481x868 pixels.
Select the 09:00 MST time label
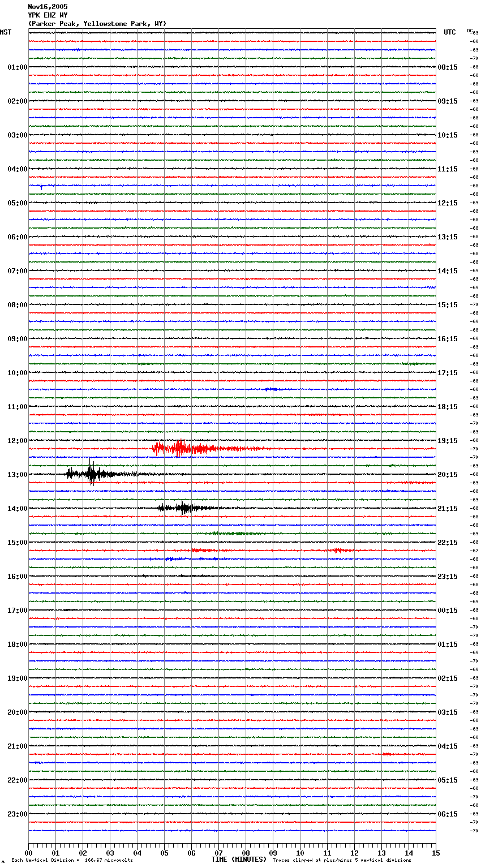click(17, 339)
